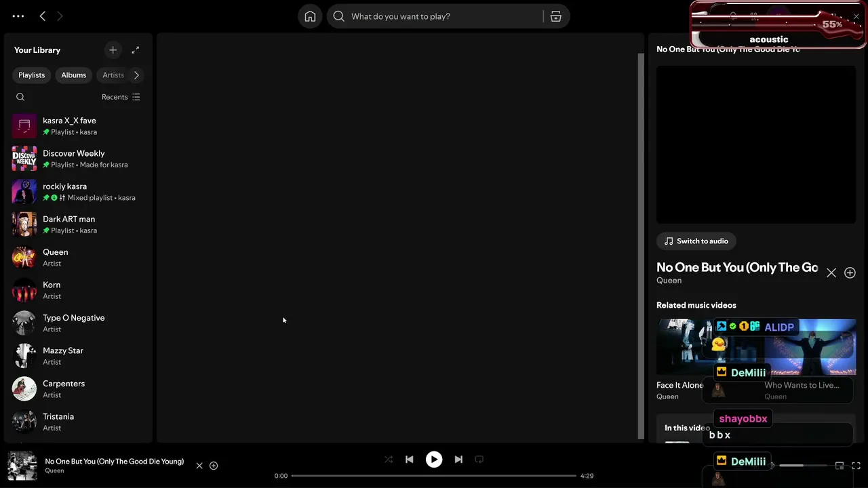Click the 4:29 track duration
The image size is (868, 488).
[x=587, y=476]
